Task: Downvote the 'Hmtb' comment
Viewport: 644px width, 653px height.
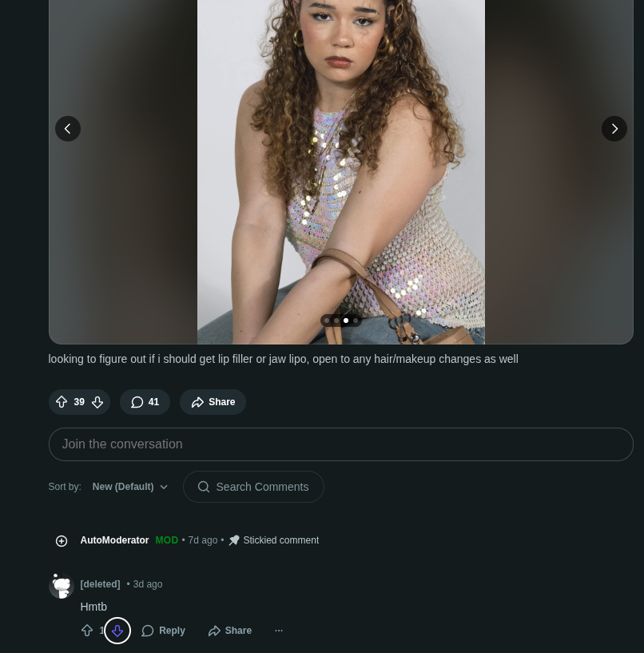Action: (117, 631)
